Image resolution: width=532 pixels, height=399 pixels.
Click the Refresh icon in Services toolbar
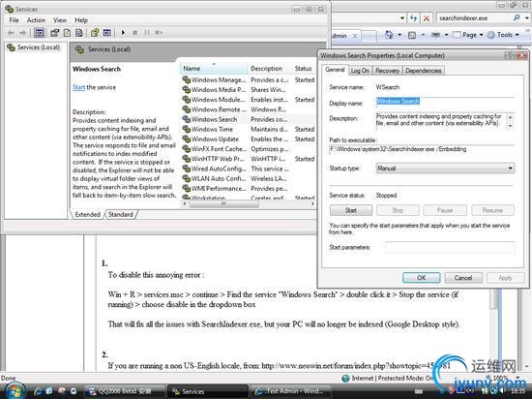click(67, 33)
